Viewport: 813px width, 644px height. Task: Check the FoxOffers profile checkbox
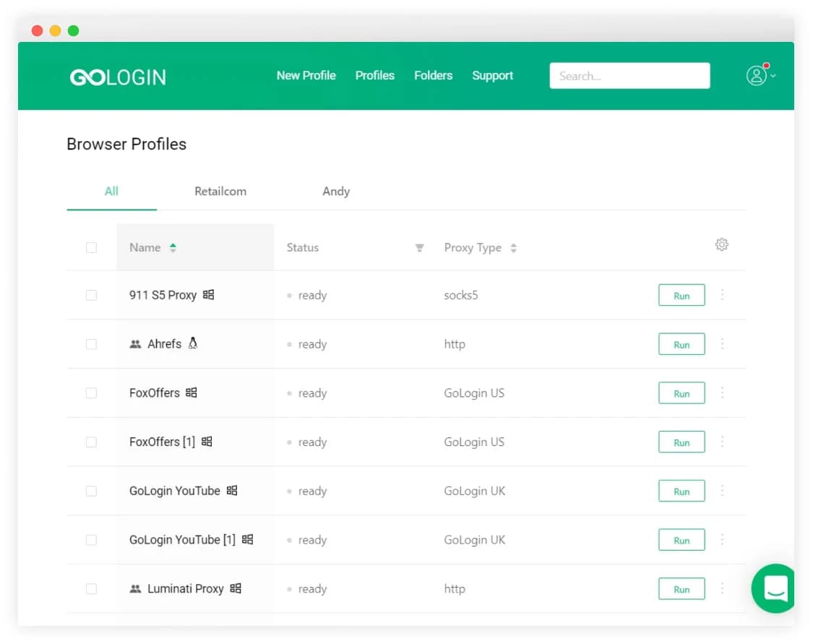click(x=91, y=393)
